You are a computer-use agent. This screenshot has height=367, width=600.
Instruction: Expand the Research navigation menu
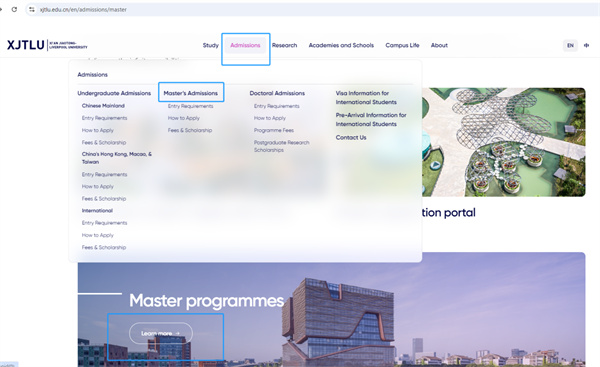[x=284, y=45]
